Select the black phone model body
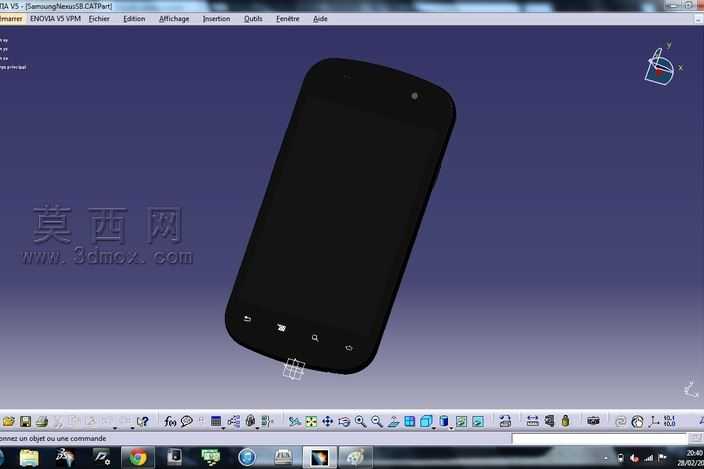Image resolution: width=704 pixels, height=469 pixels. click(340, 215)
